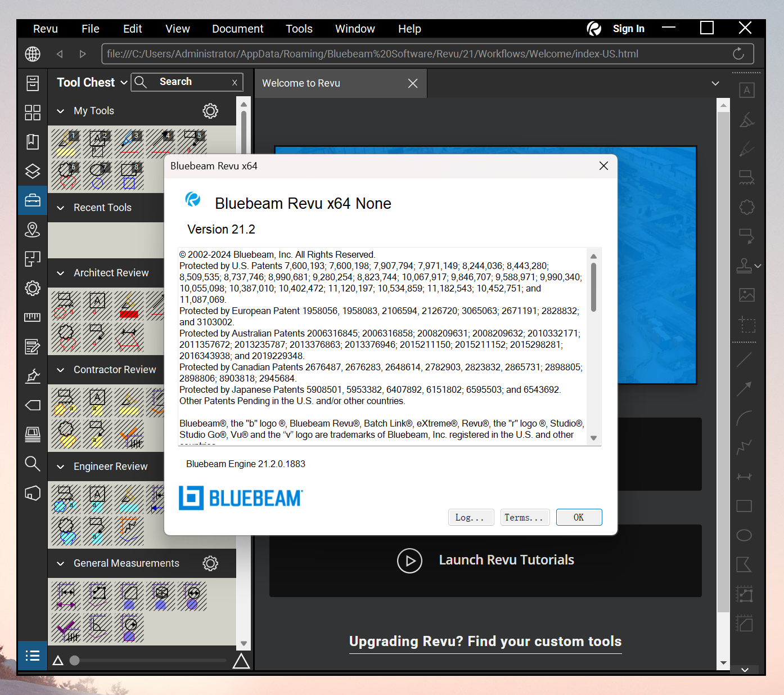Click the file URL address bar
The width and height of the screenshot is (784, 695).
click(x=427, y=54)
